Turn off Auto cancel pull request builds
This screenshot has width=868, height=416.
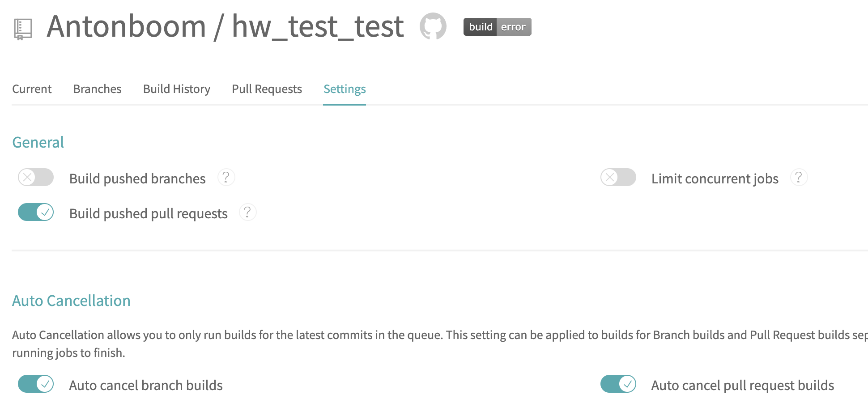[x=618, y=384]
